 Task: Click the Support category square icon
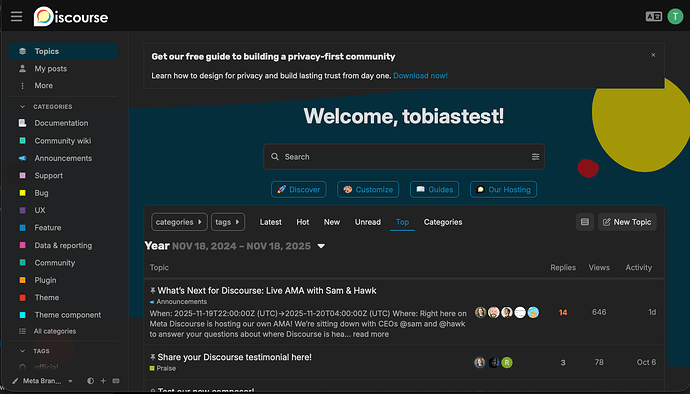22,175
